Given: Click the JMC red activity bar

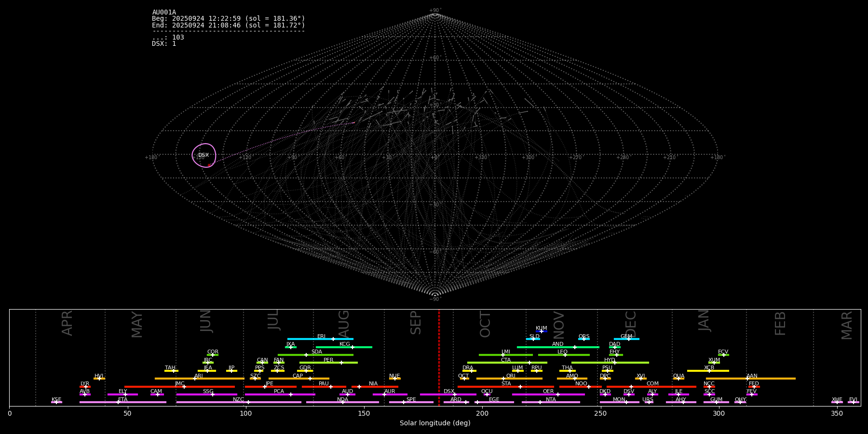Looking at the screenshot, I should (x=180, y=387).
